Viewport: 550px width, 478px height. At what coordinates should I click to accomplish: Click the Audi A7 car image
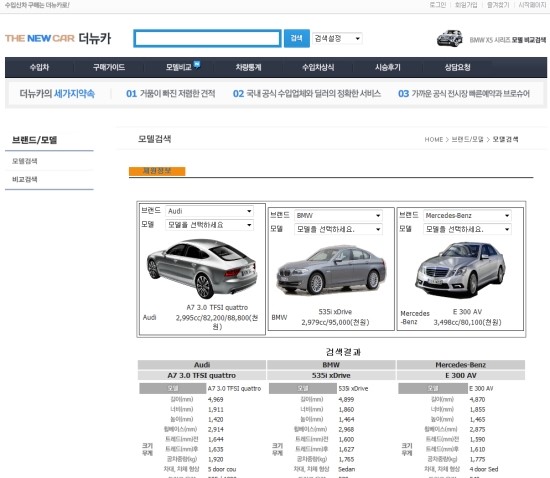(x=202, y=268)
